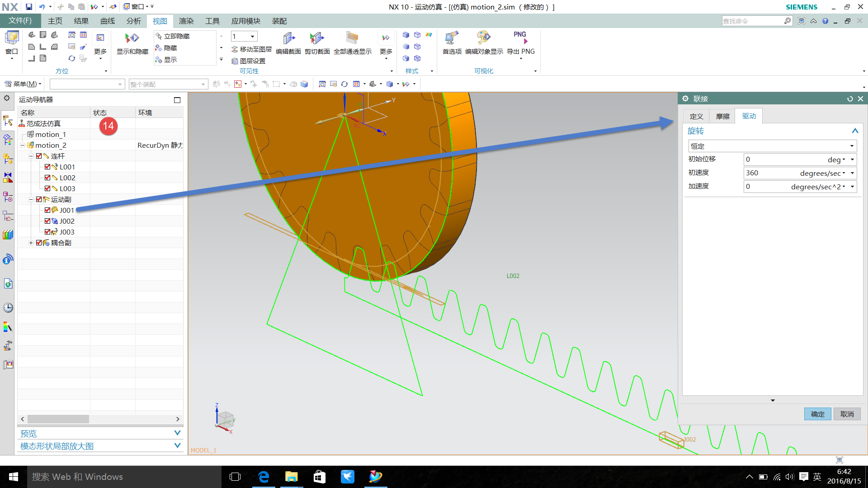Click the clock history sidebar icon
Screen dimensions: 868x488
pyautogui.click(x=8, y=308)
